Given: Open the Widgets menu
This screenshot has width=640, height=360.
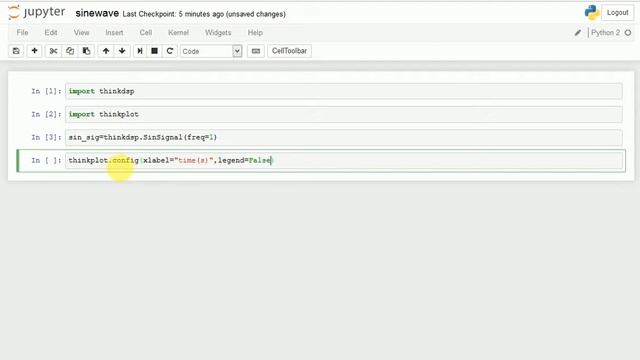Looking at the screenshot, I should click(x=218, y=33).
